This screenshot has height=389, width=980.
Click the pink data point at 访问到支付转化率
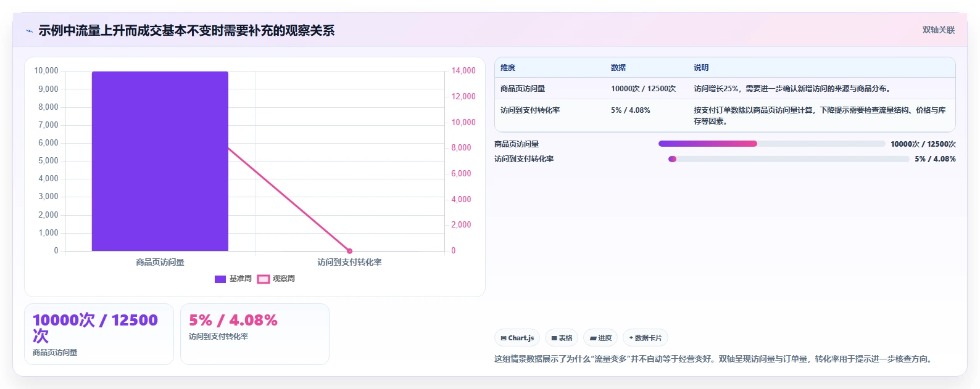point(349,251)
